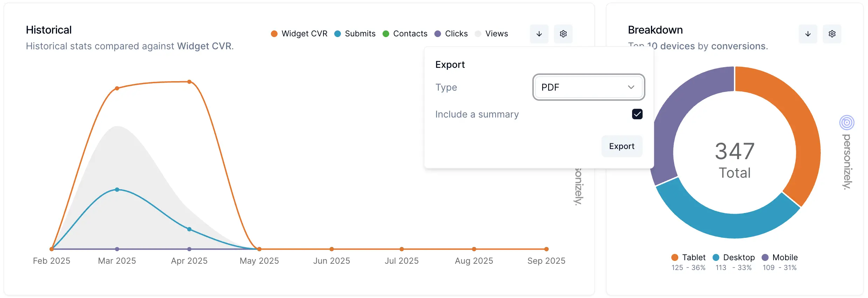Uncheck the Include a summary checkbox

pyautogui.click(x=637, y=114)
